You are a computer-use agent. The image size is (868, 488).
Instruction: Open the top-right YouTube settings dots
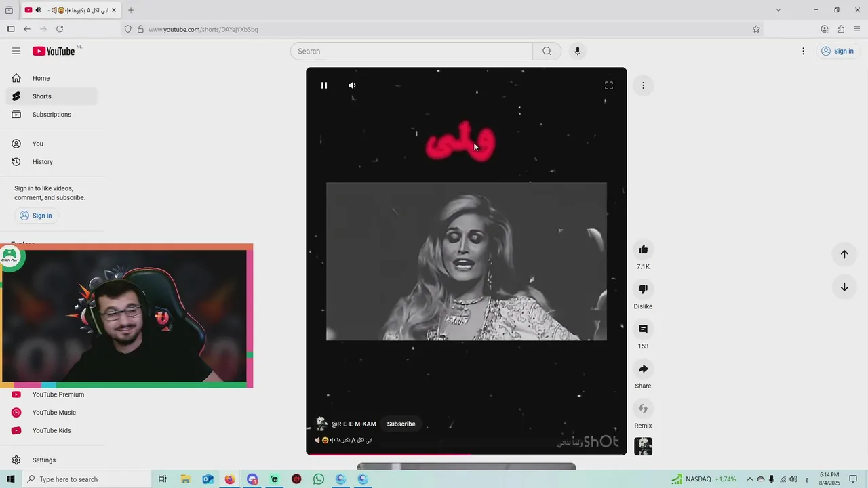point(803,51)
